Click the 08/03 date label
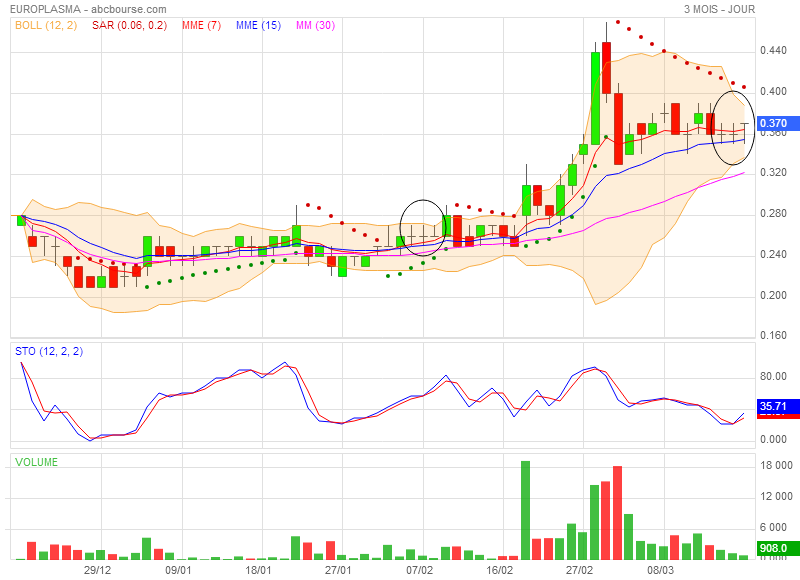Image resolution: width=800 pixels, height=580 pixels. 660,570
